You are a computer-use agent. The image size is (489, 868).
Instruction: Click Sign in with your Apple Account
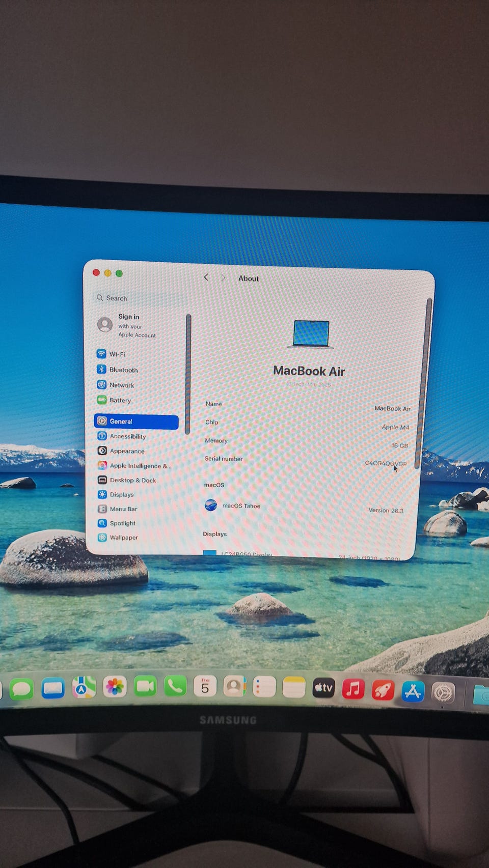tap(127, 325)
